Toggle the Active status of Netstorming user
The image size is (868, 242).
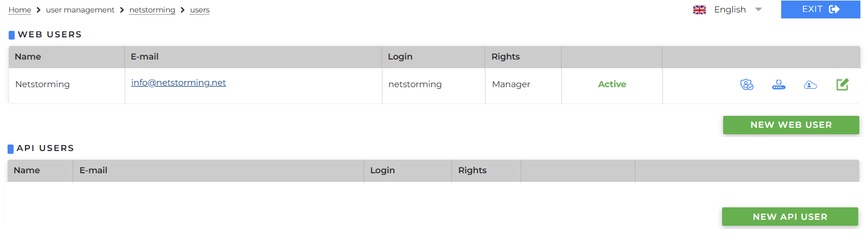[x=612, y=84]
